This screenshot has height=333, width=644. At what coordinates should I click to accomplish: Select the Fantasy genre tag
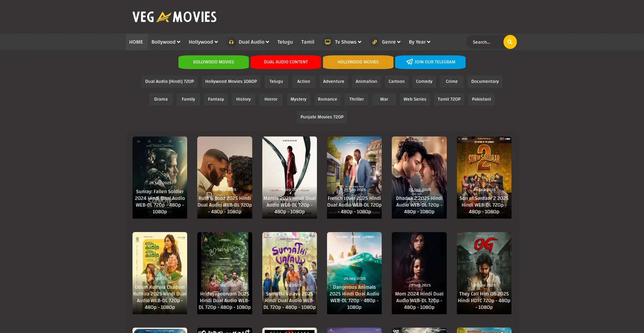point(216,99)
